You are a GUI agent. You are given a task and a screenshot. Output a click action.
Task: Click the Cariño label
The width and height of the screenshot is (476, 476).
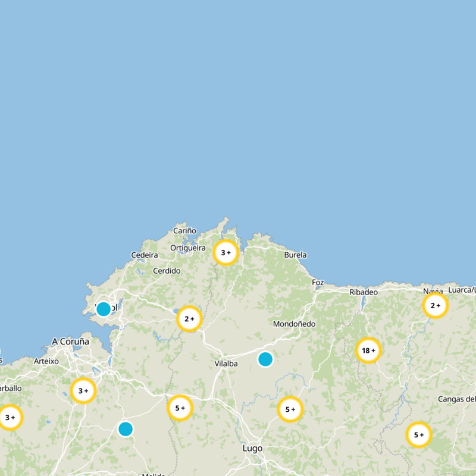point(184,231)
